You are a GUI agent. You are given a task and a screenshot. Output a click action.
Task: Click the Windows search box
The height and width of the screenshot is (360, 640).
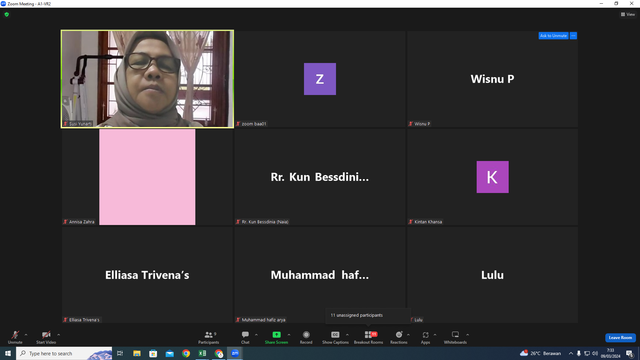64,353
